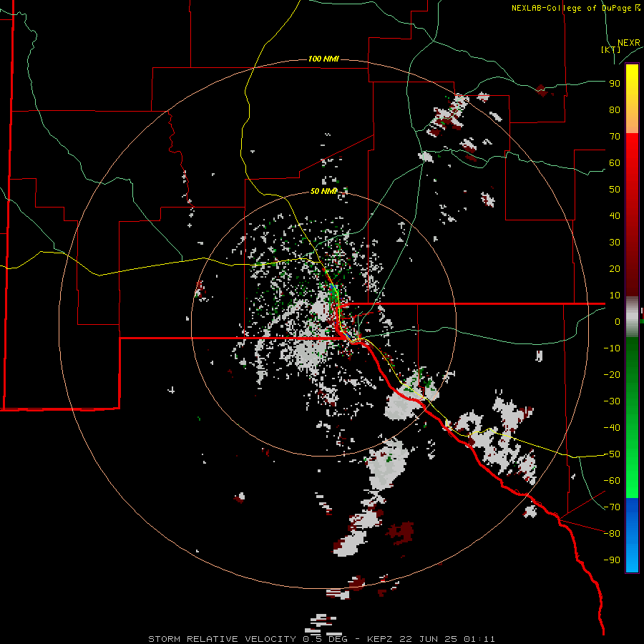Click the -50 value on the velocity scale
Screen dimensions: 644x644
click(612, 454)
